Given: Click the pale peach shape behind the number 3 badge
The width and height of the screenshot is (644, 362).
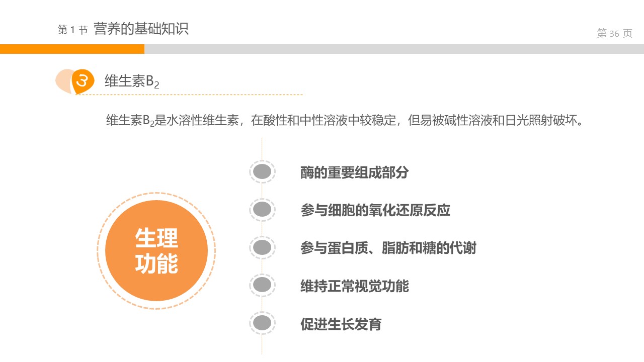Looking at the screenshot, I should tap(63, 81).
